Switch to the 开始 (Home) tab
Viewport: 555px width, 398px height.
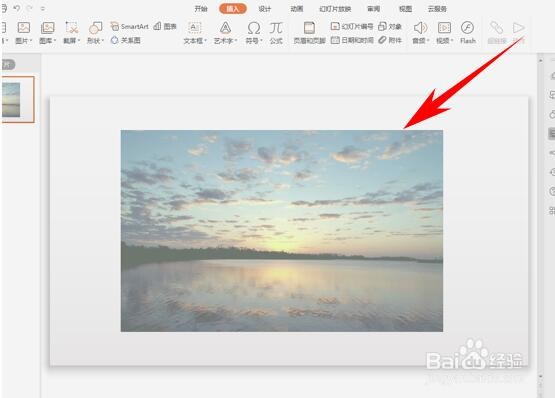(201, 8)
